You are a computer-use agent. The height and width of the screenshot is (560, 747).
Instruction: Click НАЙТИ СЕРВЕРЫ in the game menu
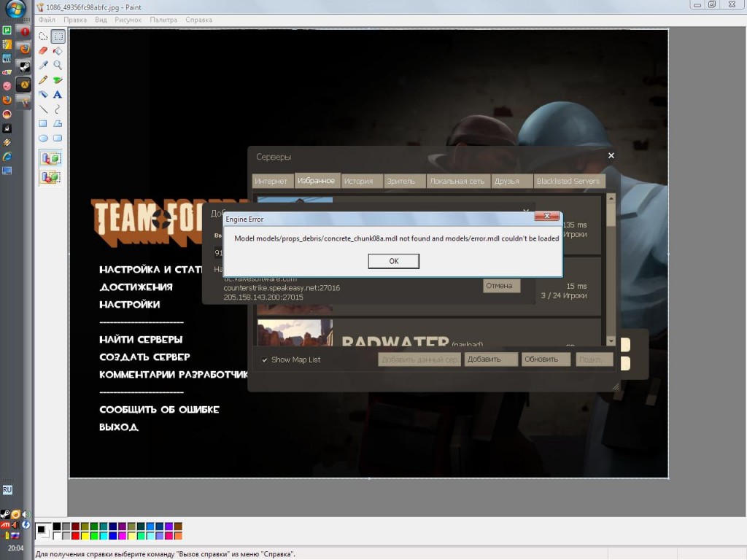(141, 340)
